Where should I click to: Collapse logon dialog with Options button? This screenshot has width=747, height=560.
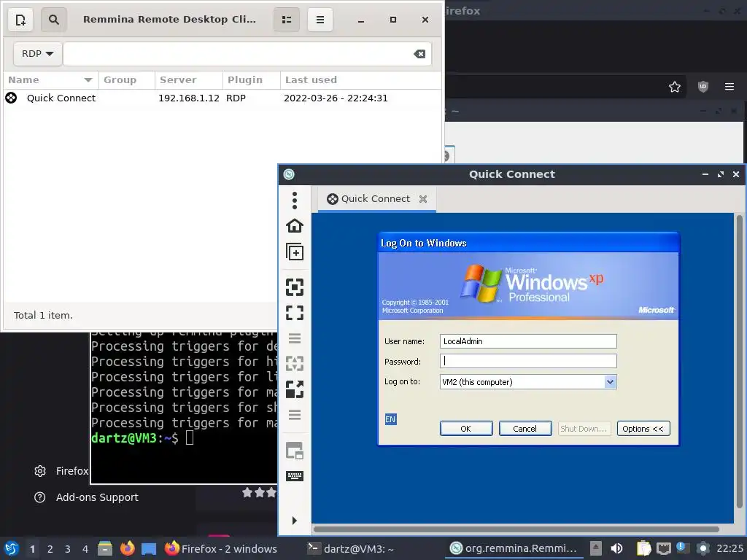[x=643, y=429]
